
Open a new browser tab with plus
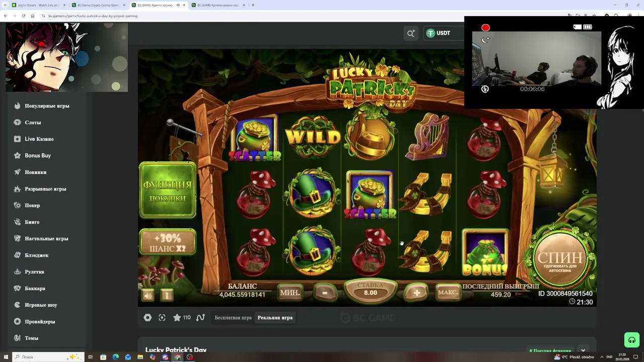(x=253, y=5)
